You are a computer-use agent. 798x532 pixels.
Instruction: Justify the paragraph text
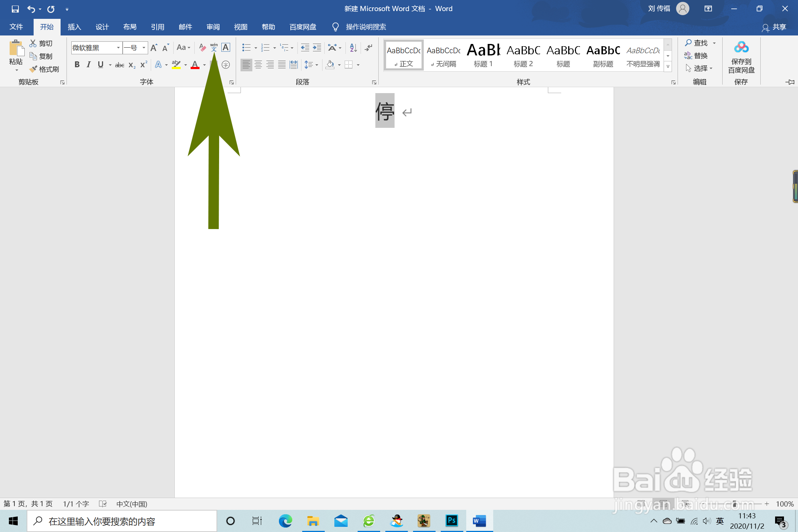pyautogui.click(x=282, y=65)
